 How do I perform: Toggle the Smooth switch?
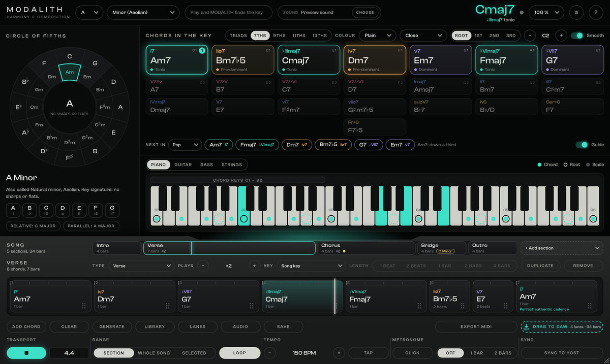[x=577, y=36]
